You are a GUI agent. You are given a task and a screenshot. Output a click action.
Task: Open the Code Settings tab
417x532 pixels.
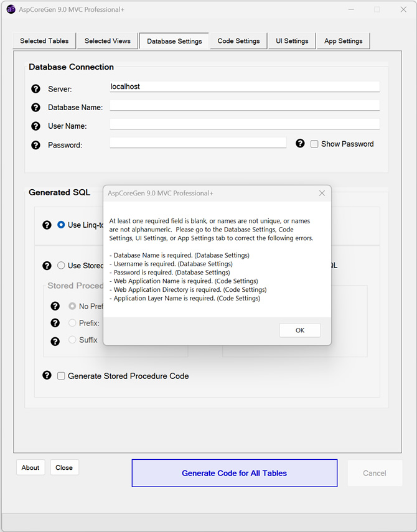(238, 40)
